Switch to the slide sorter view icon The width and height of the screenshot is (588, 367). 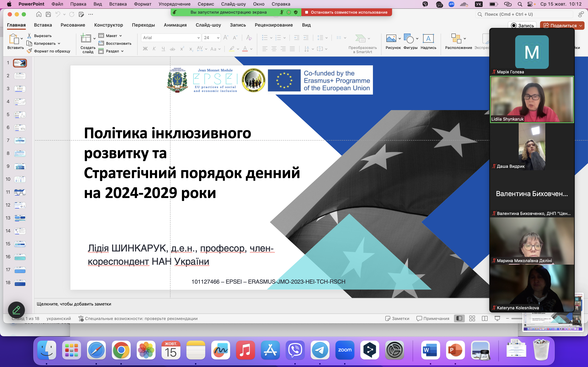pos(472,318)
